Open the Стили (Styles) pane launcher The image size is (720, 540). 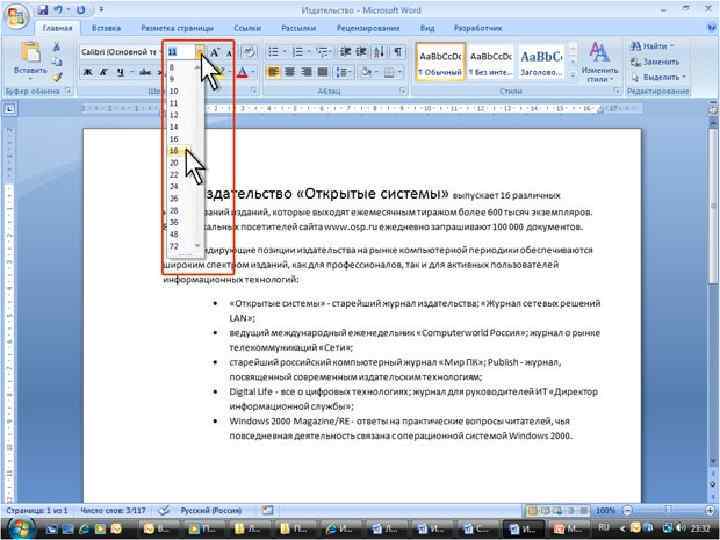[617, 91]
